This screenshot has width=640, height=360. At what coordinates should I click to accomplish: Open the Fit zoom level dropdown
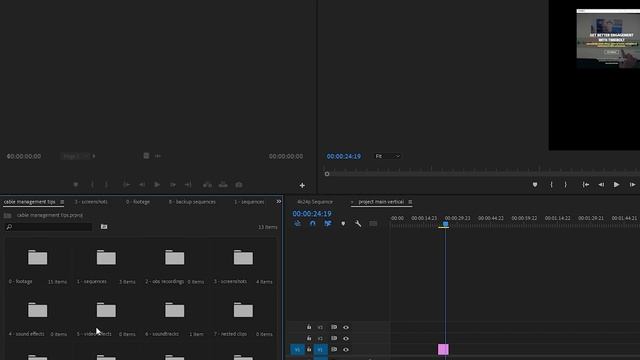point(387,156)
